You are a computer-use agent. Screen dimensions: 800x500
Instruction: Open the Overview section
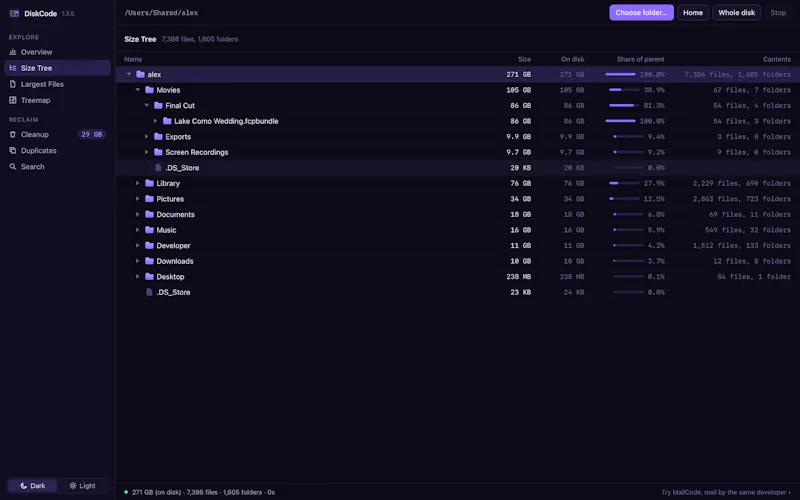click(x=57, y=52)
